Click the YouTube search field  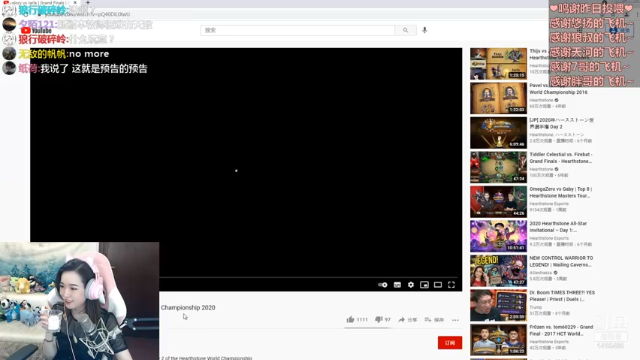[x=298, y=30]
